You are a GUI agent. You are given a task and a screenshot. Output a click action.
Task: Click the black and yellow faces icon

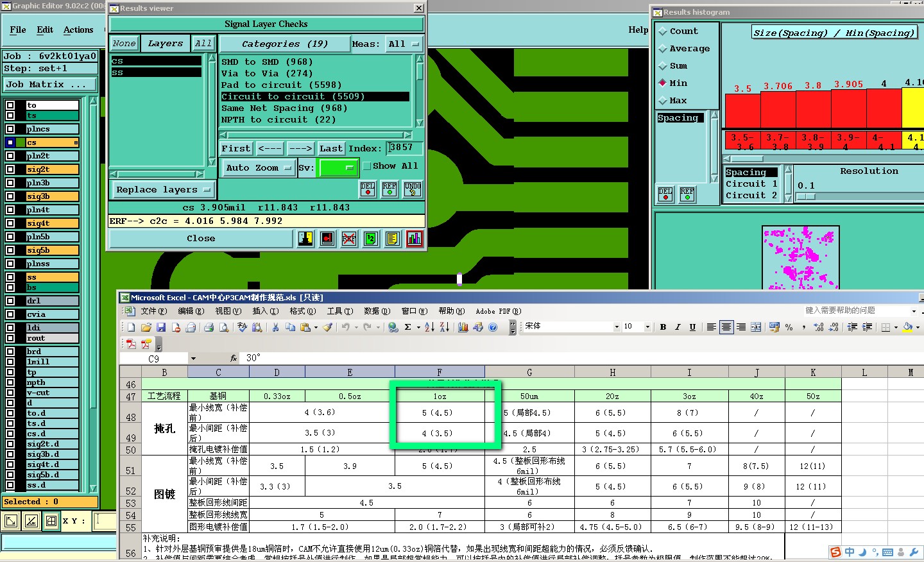[305, 239]
